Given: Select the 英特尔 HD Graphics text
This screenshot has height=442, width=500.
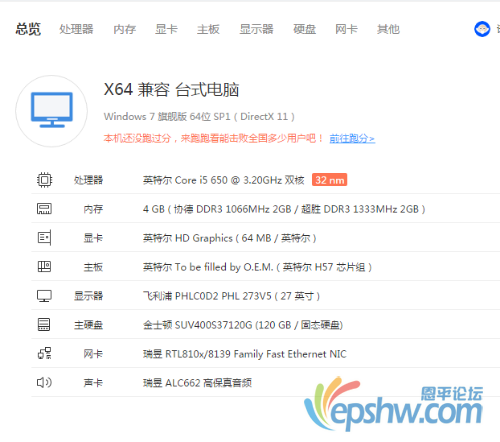Looking at the screenshot, I should 229,238.
